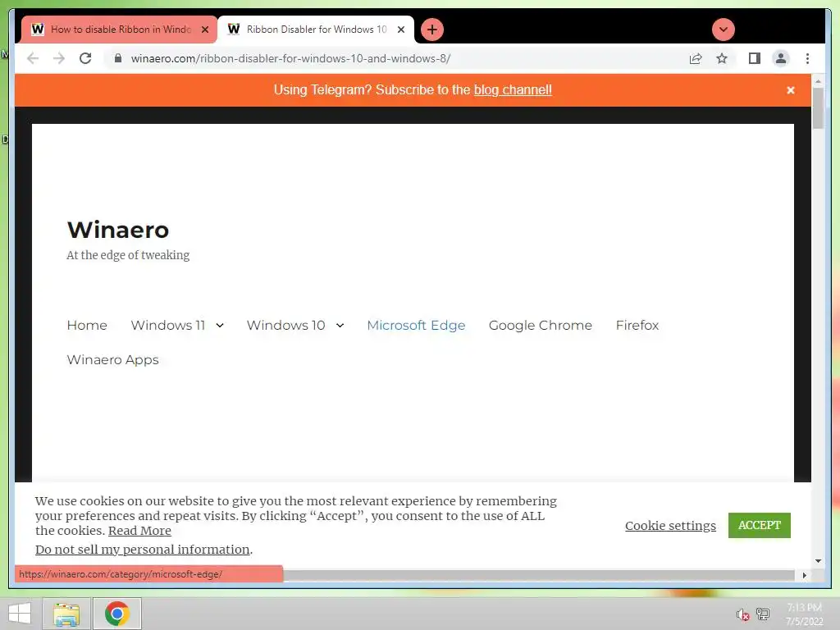Click the Winaero site title
Image resolution: width=840 pixels, height=630 pixels.
click(118, 230)
